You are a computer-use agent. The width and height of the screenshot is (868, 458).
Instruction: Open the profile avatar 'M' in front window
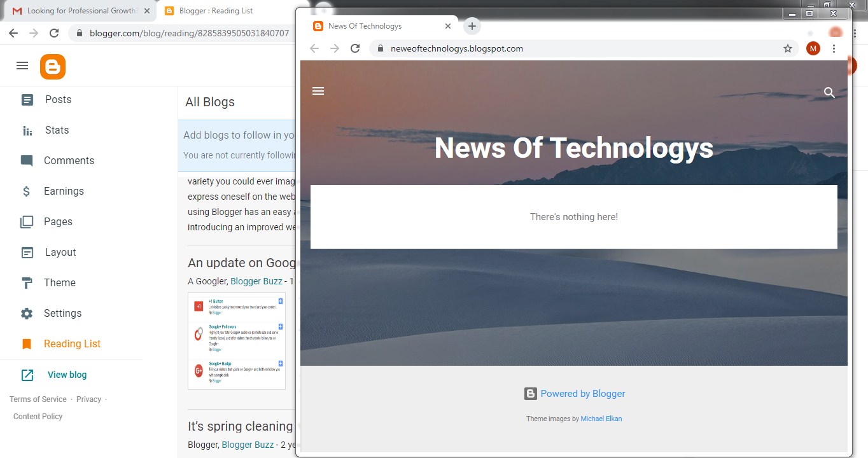point(813,48)
